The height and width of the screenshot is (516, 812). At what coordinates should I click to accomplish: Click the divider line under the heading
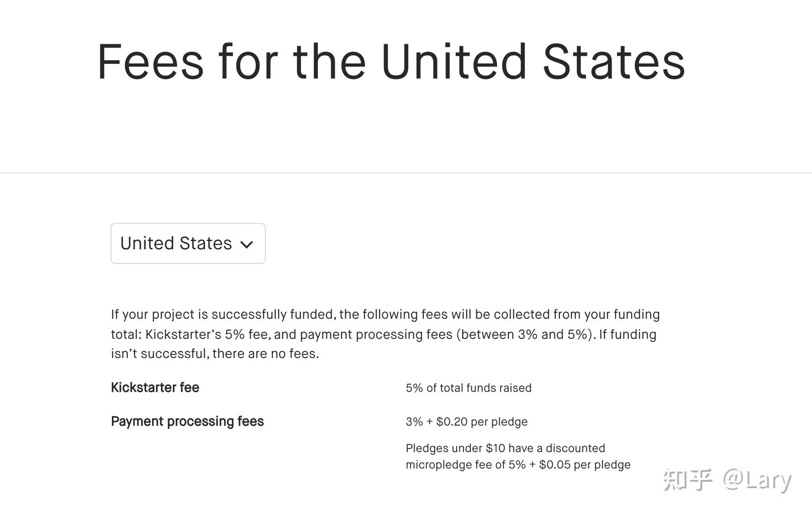pyautogui.click(x=406, y=174)
